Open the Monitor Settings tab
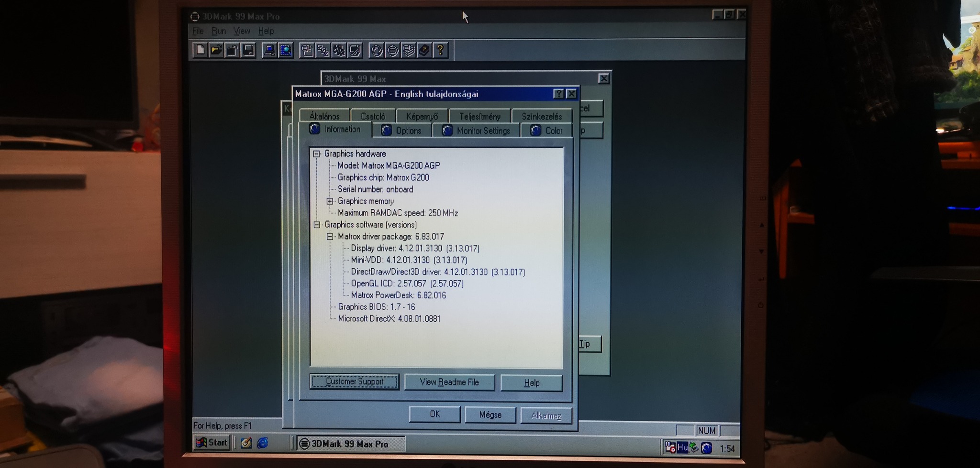Screen dimensions: 980x468 pos(476,131)
